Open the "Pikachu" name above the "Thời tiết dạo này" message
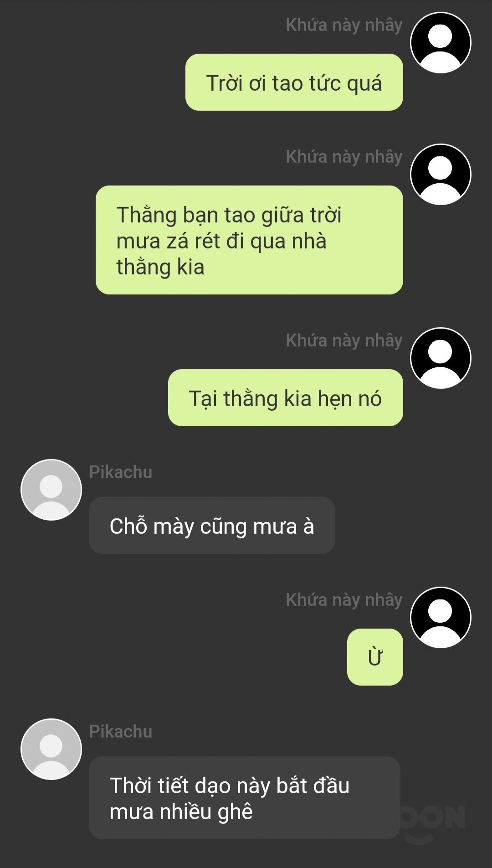492x868 pixels. [121, 732]
